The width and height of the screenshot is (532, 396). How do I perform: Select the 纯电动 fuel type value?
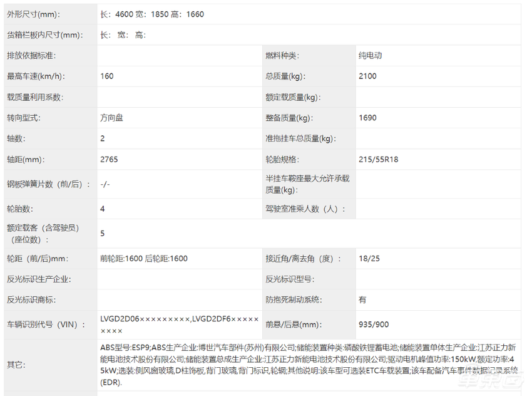[369, 56]
